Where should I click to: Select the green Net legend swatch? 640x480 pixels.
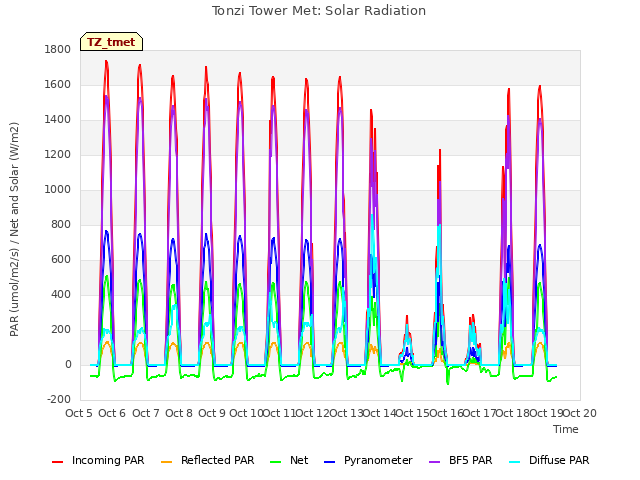click(276, 461)
